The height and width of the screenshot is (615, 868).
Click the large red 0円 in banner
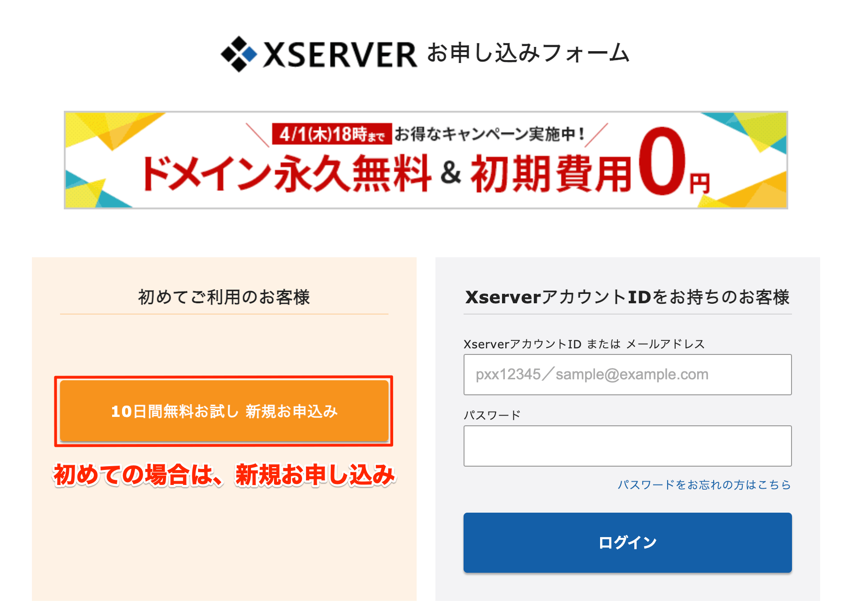pos(674,161)
